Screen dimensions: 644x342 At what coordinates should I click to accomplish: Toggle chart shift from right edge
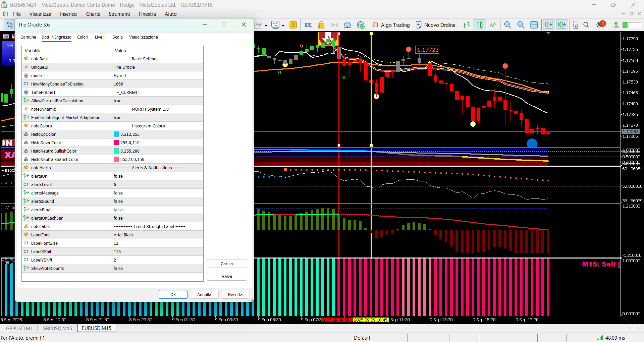coord(562,25)
